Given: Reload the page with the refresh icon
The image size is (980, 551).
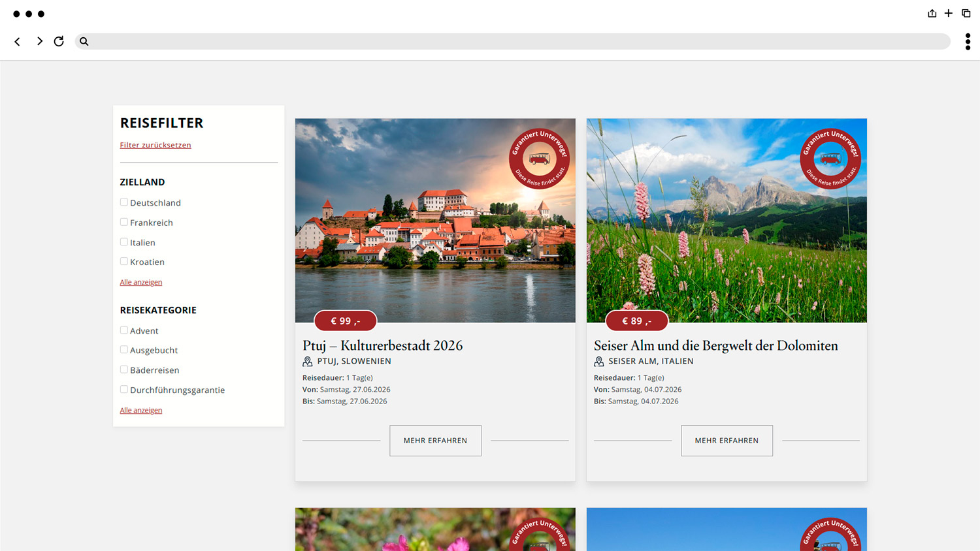Looking at the screenshot, I should (59, 41).
